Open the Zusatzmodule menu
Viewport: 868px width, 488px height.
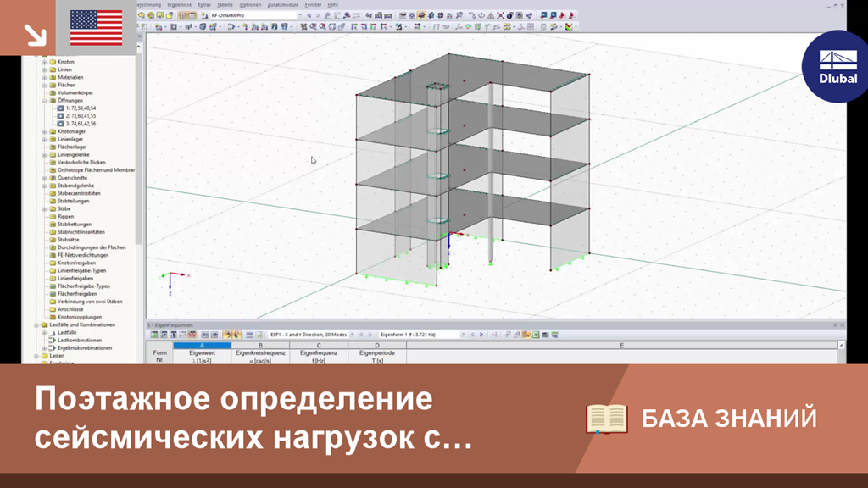[283, 4]
